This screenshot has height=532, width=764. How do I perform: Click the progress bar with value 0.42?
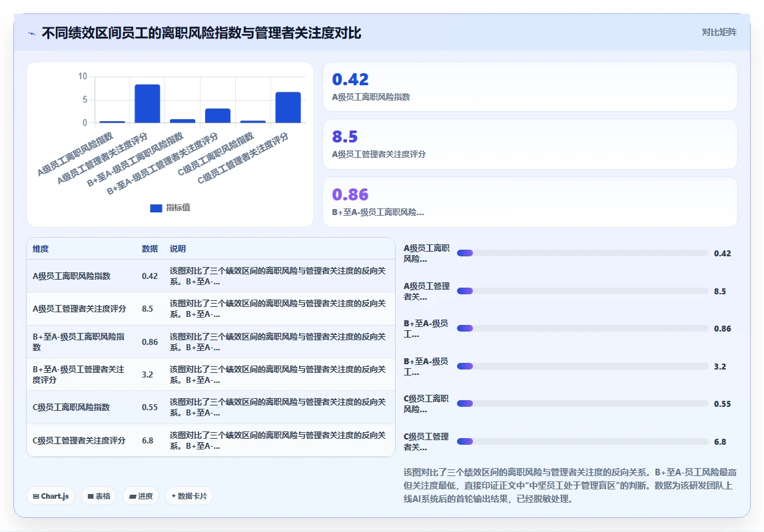tap(582, 253)
